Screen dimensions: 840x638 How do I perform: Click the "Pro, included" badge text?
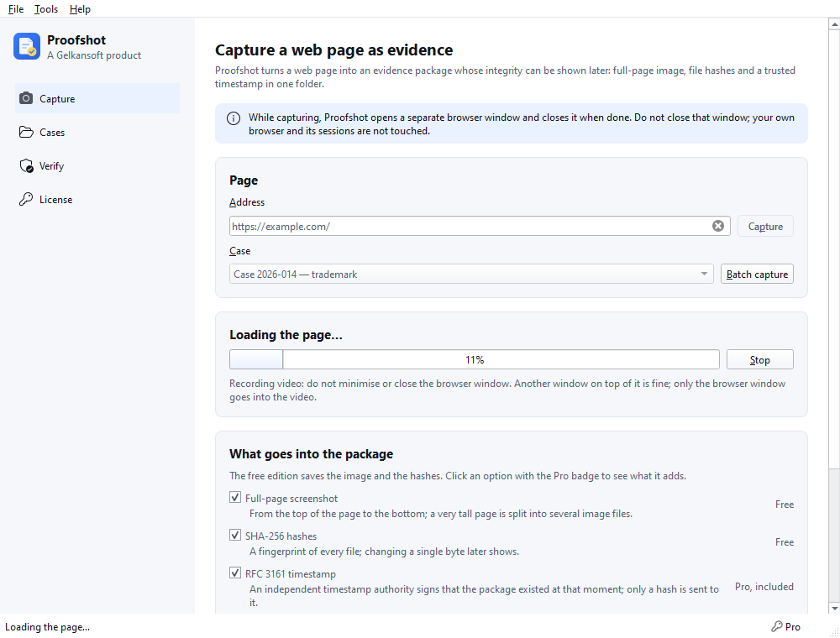tap(764, 587)
